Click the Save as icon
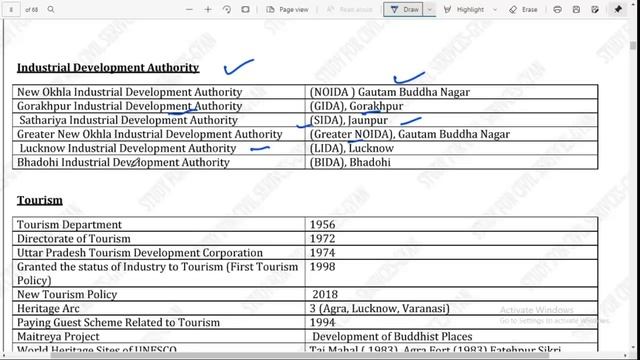The image size is (640, 360). 595,9
